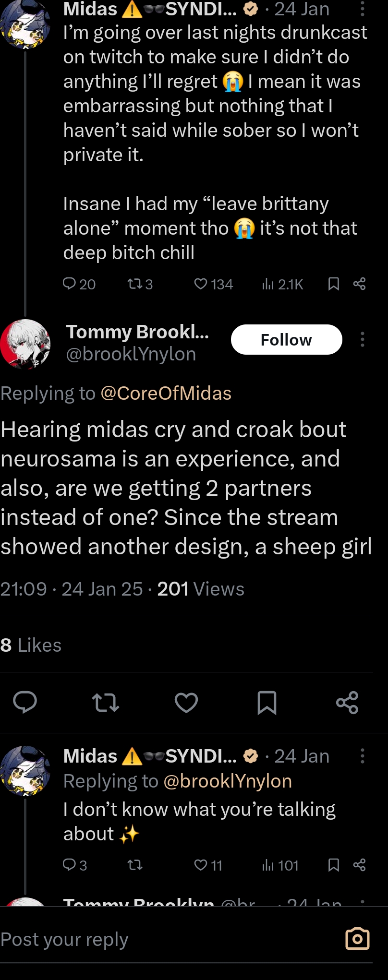This screenshot has height=980, width=388.
Task: View analytics showing 2.1K views
Action: tap(282, 285)
